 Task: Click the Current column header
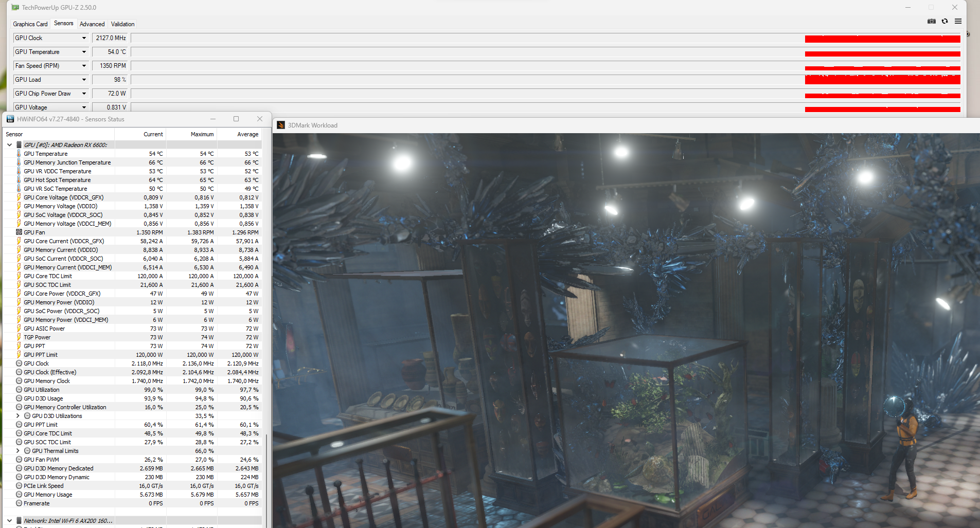tap(140, 134)
